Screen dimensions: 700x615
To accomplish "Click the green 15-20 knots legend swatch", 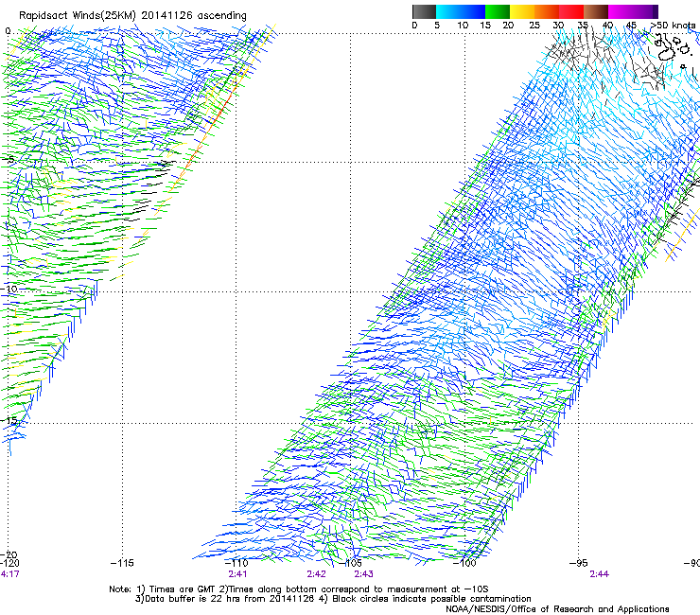I will (497, 11).
